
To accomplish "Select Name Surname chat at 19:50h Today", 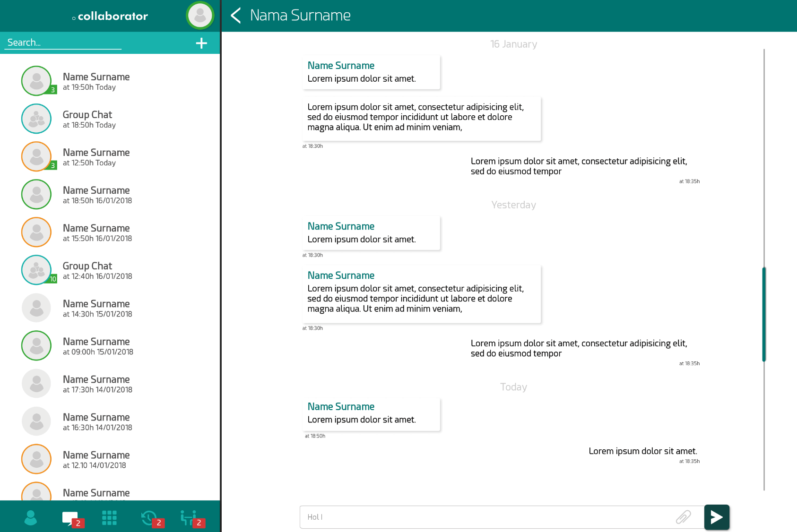I will click(x=96, y=81).
